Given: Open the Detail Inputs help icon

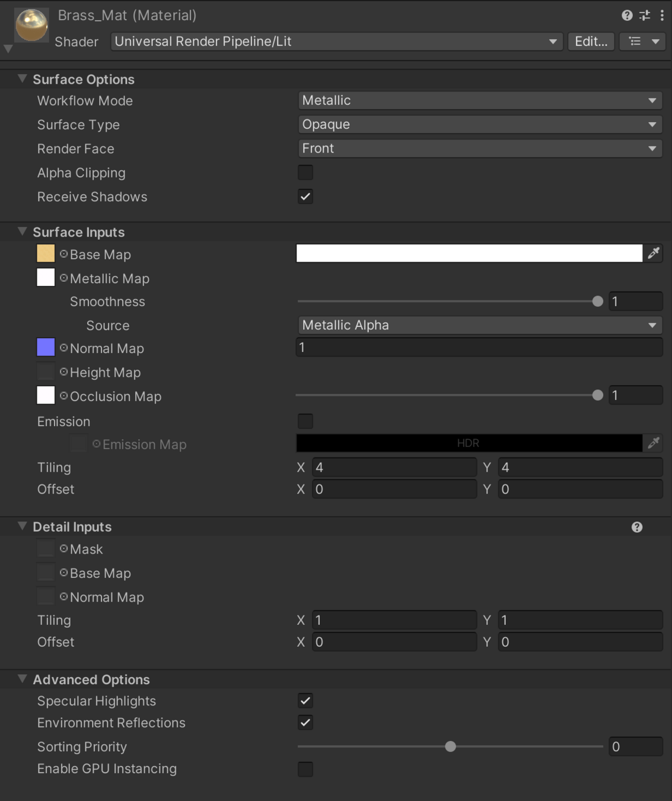Looking at the screenshot, I should (637, 527).
